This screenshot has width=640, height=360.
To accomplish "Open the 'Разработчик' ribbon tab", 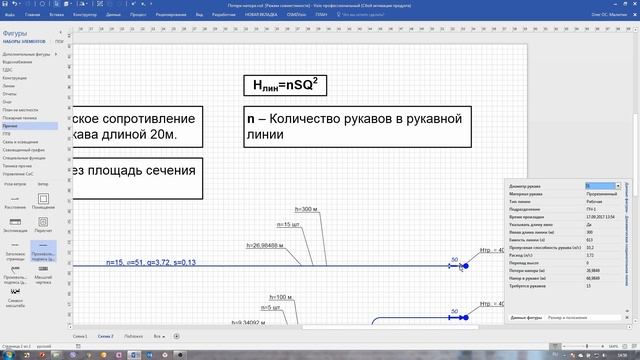I will [224, 15].
